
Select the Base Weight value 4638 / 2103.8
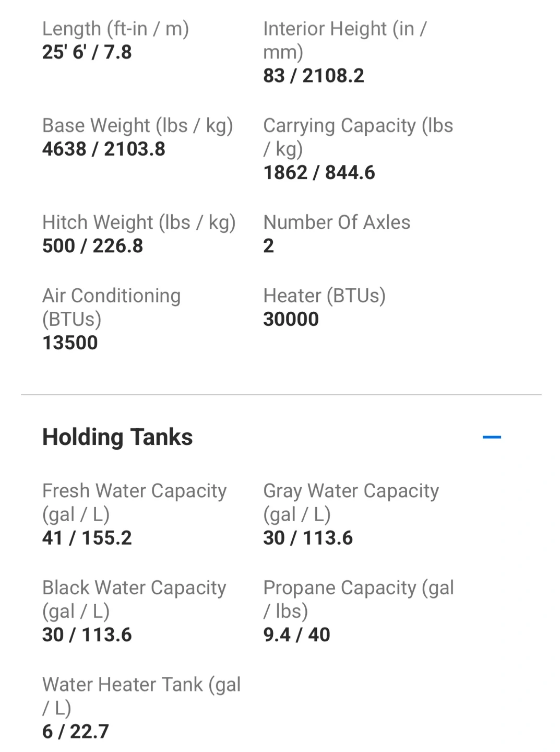coord(103,149)
